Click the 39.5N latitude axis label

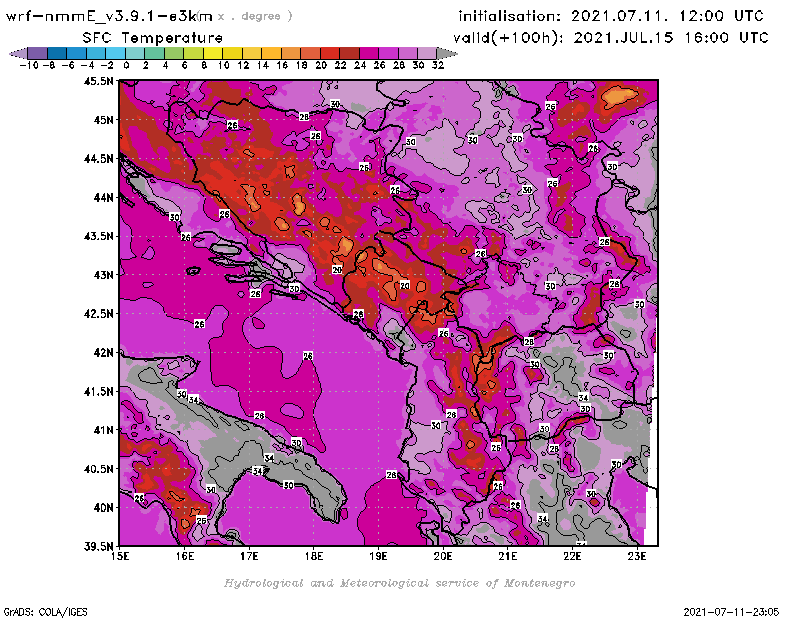pos(98,546)
